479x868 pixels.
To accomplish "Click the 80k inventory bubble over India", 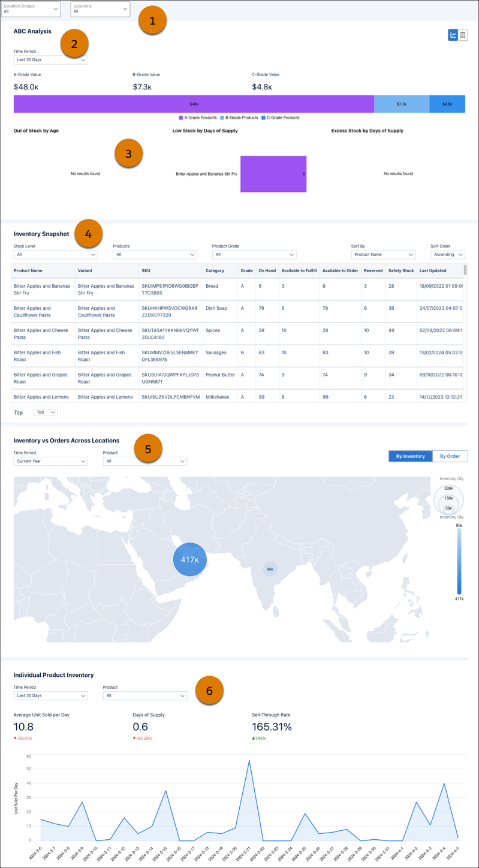I will 270,569.
